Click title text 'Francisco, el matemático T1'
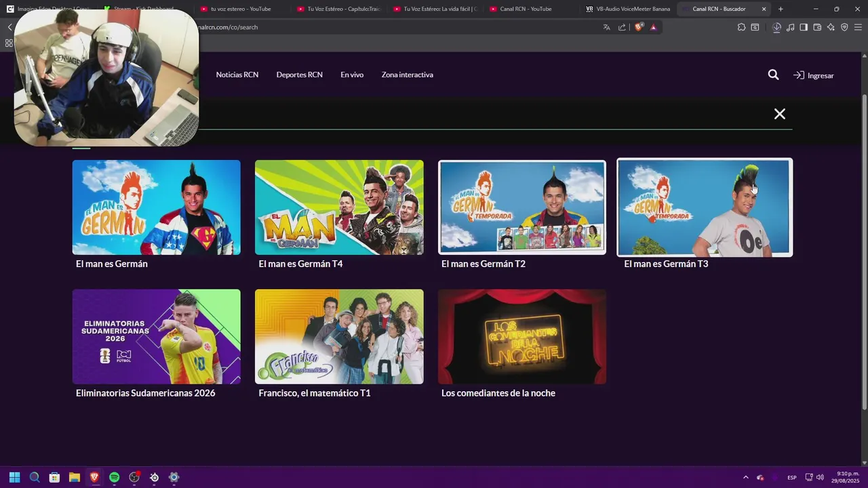This screenshot has height=488, width=868. [x=315, y=393]
